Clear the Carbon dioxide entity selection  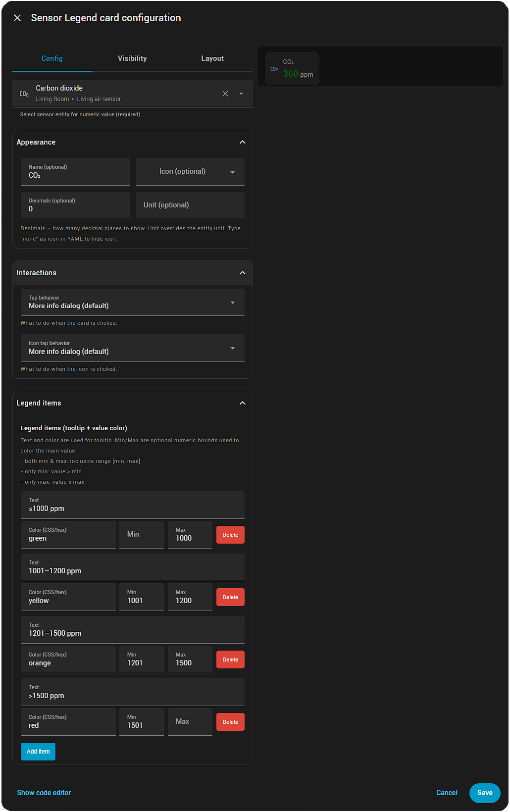(x=225, y=94)
